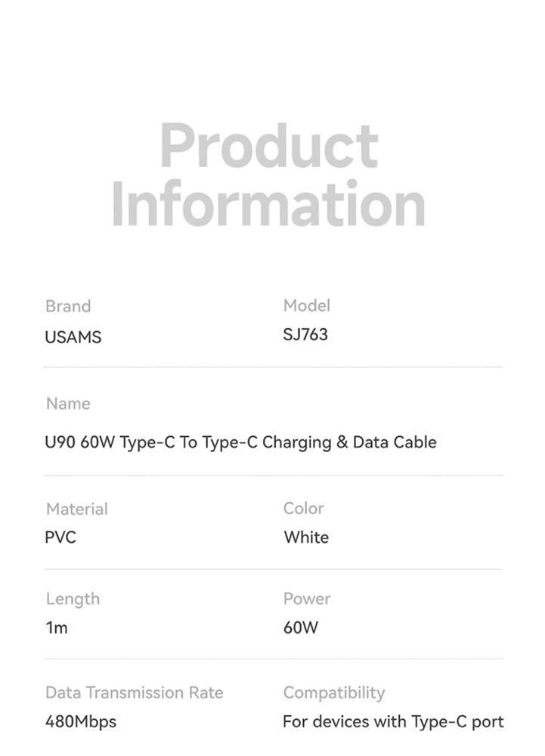545x756 pixels.
Task: Select the "USAMS" brand value
Action: 73,337
